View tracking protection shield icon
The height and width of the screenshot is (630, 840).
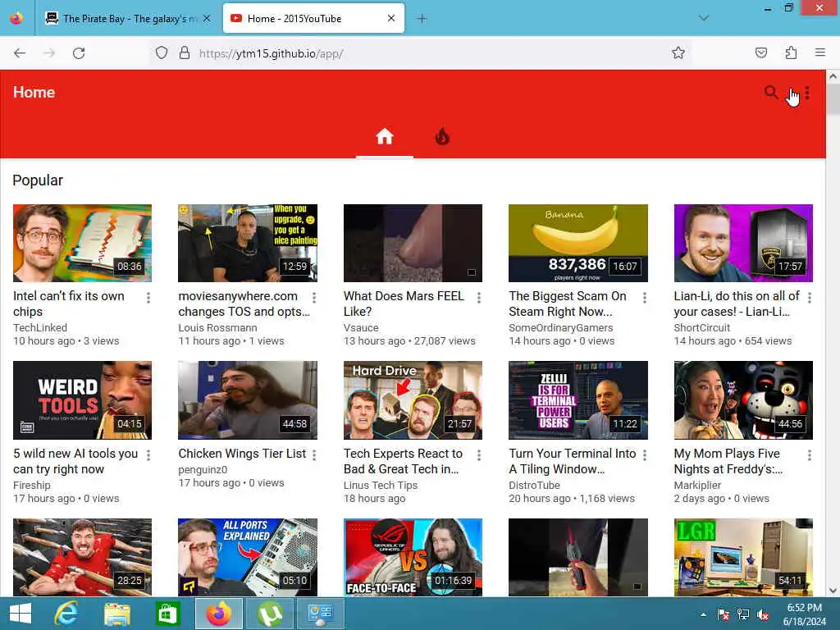[x=162, y=52]
